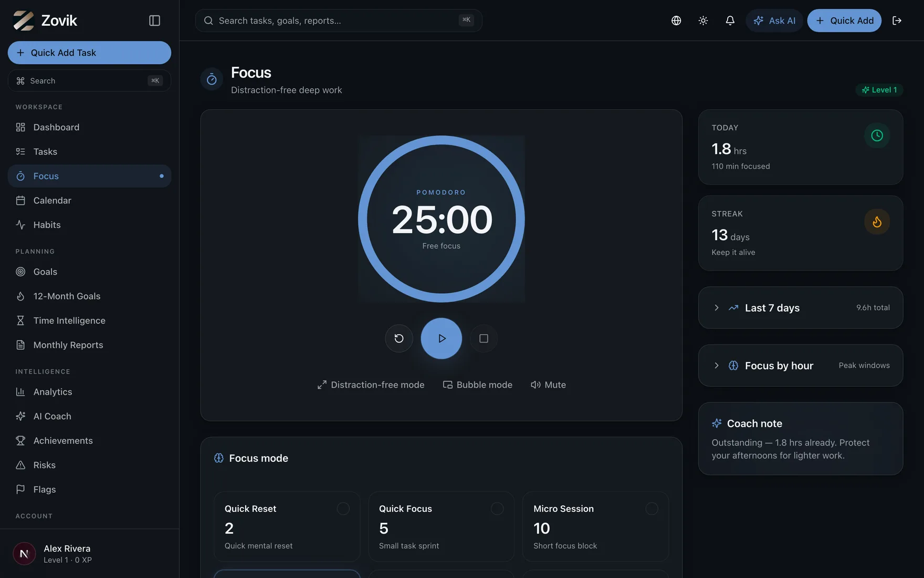Click the pomodoro progress ring
The image size is (924, 578).
[x=442, y=219]
